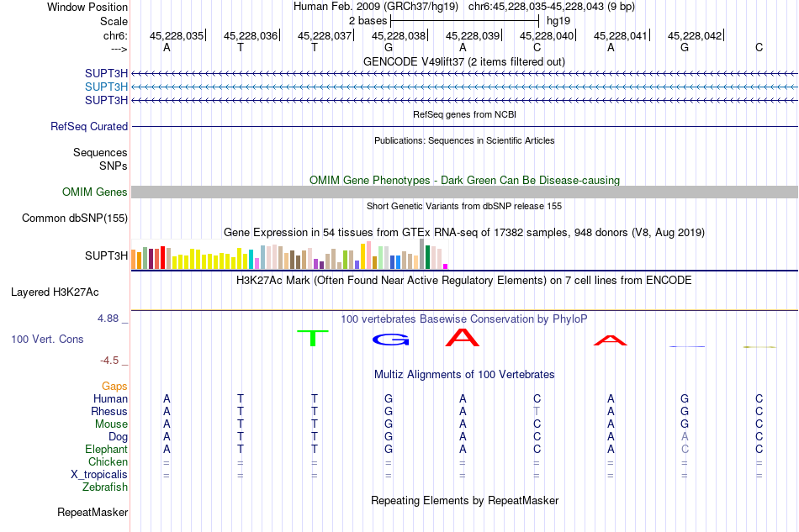This screenshot has height=532, width=799.
Task: Select the Human alignment row label
Action: click(x=110, y=398)
